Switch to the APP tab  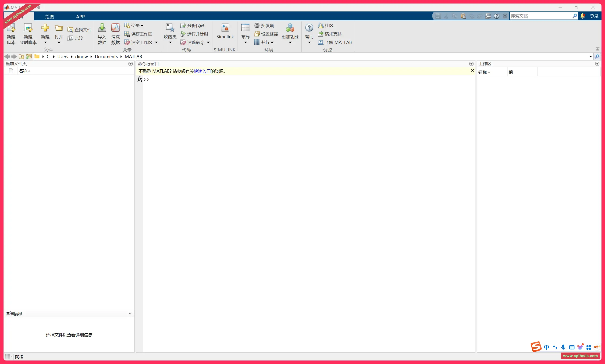tap(80, 16)
